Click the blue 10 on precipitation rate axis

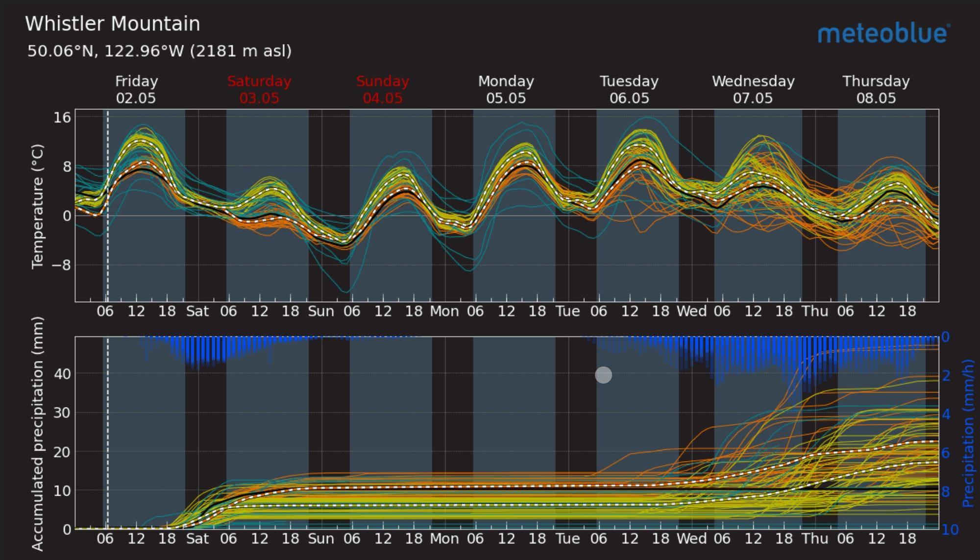(x=950, y=530)
